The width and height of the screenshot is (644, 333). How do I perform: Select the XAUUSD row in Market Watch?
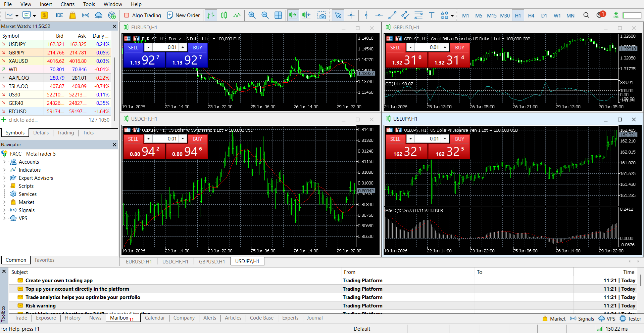[x=56, y=61]
